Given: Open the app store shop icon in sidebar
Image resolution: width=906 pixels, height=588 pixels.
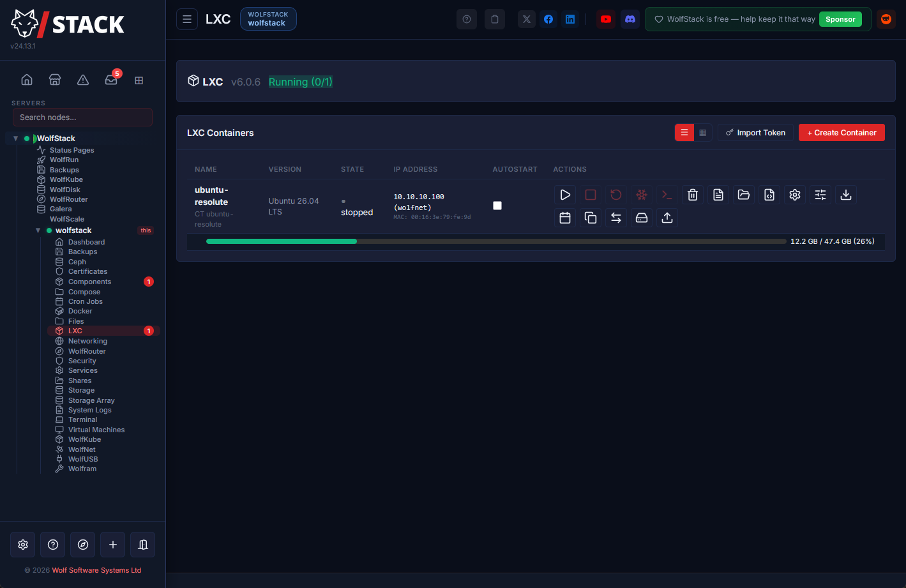Looking at the screenshot, I should pos(55,80).
